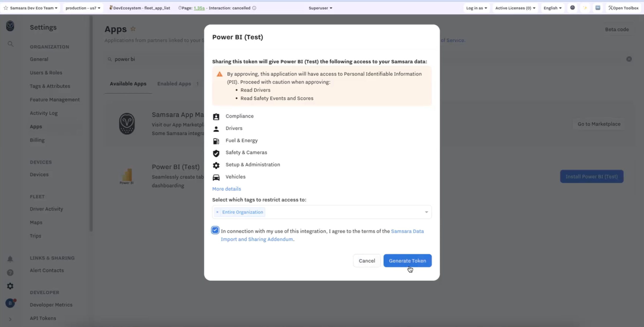Click Cancel in Power BI dialog
The height and width of the screenshot is (327, 644).
[x=367, y=261]
